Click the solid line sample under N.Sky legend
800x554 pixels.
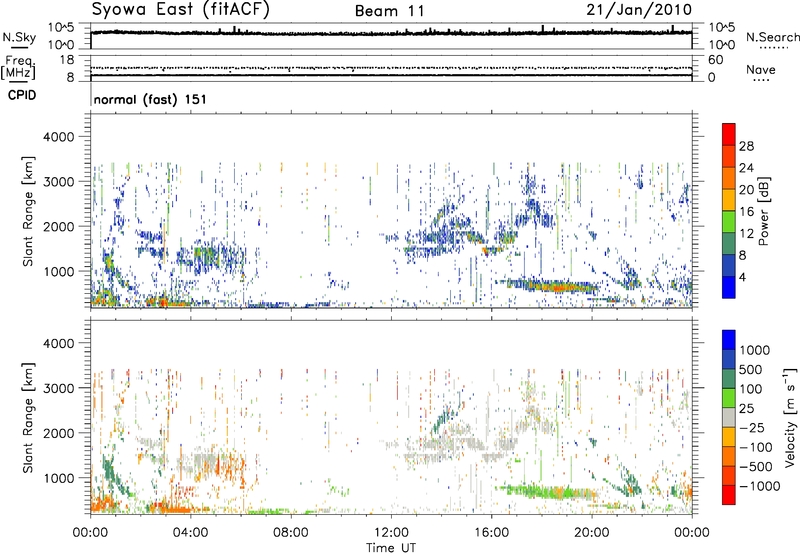(x=19, y=47)
